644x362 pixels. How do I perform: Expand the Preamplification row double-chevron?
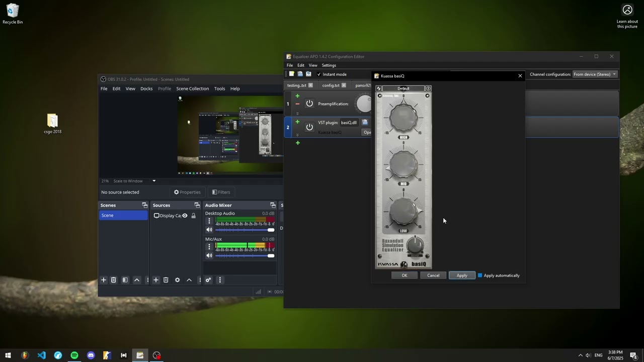[297, 113]
